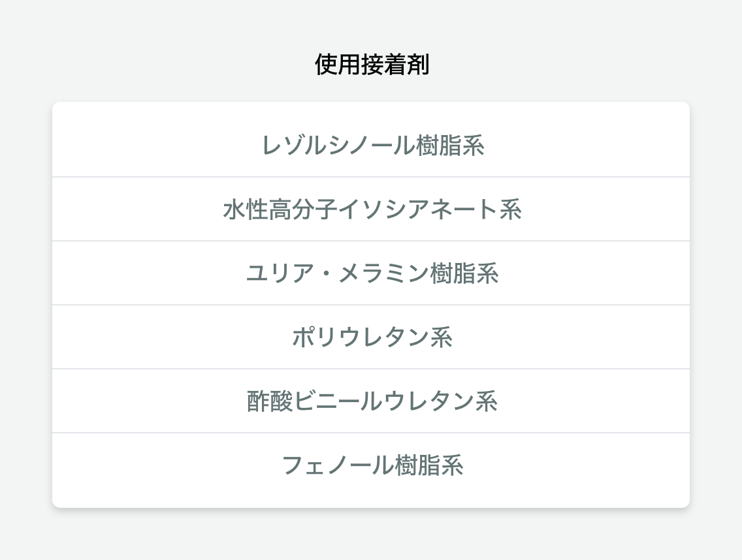742x560 pixels.
Task: Click the フェノール樹脂系 list item
Action: (371, 466)
